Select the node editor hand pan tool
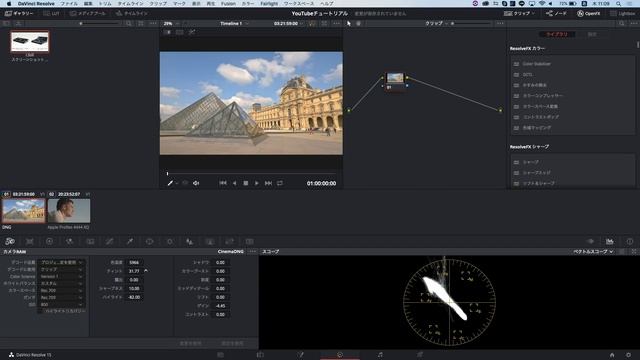The image size is (640, 360). coord(358,24)
